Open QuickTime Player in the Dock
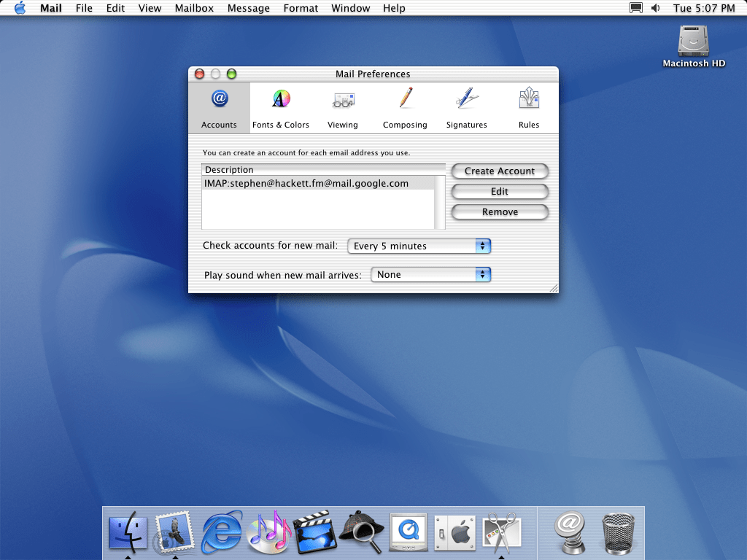The image size is (747, 560). (408, 532)
